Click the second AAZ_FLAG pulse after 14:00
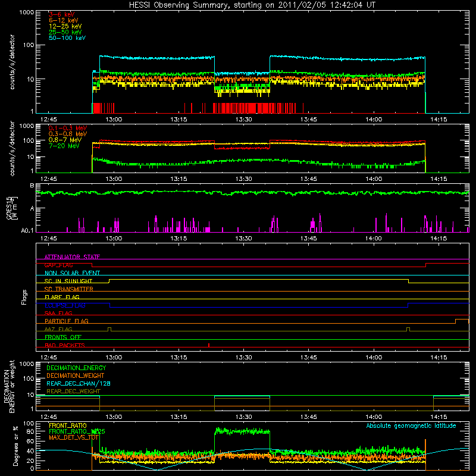This screenshot has width=476, height=476. click(408, 329)
